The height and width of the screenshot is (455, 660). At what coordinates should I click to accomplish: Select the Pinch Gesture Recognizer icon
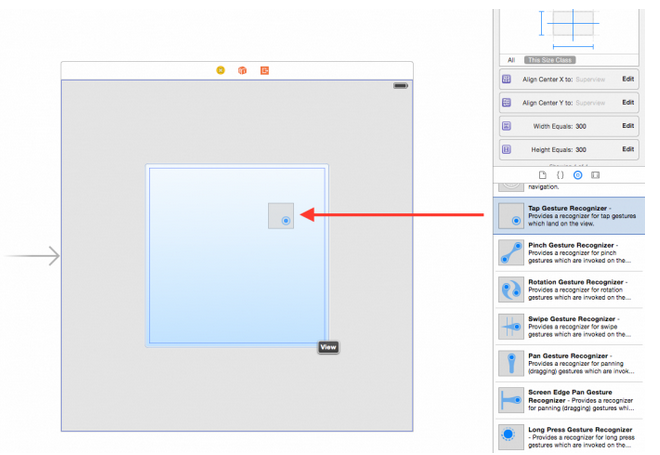[511, 253]
